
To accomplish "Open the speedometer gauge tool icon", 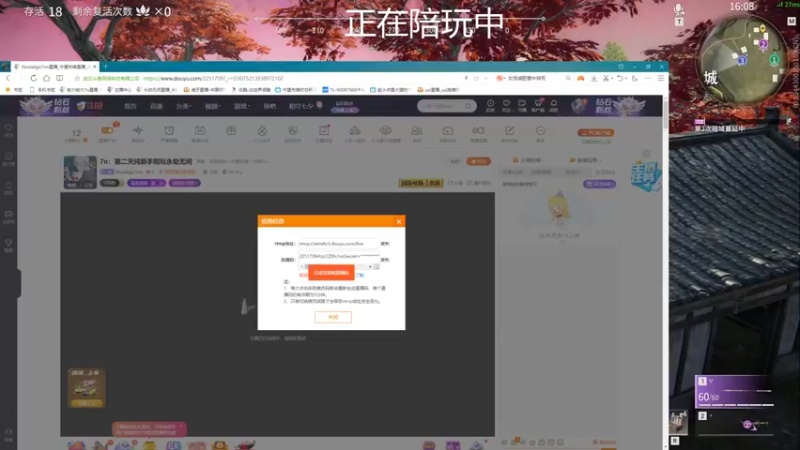I will click(447, 131).
